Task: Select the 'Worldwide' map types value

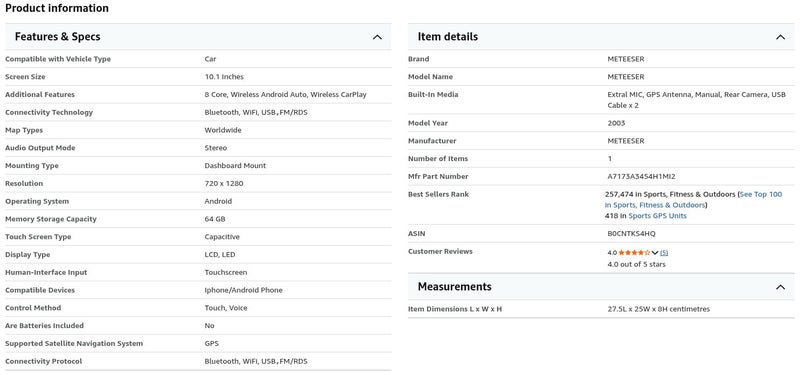Action: click(223, 130)
